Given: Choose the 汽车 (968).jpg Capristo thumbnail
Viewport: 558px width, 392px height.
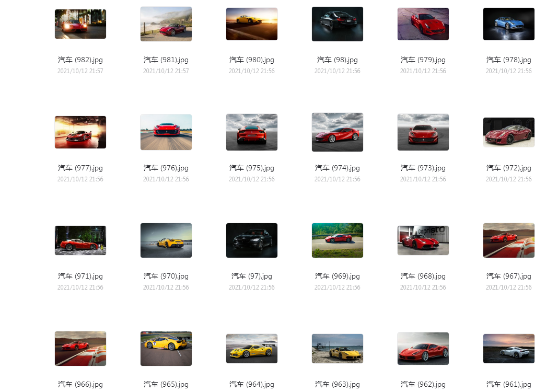Looking at the screenshot, I should [423, 240].
